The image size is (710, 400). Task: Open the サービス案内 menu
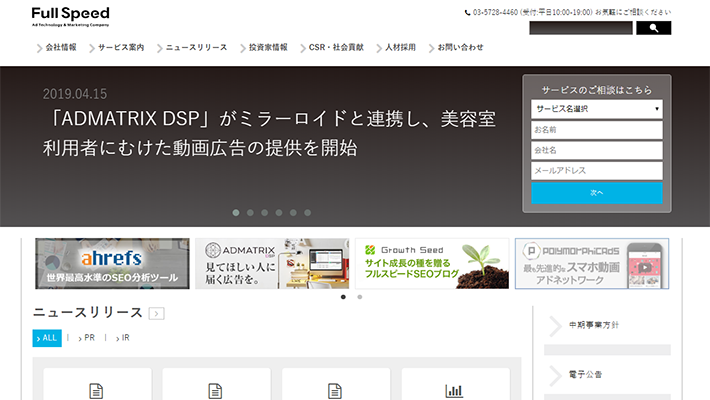[121, 48]
